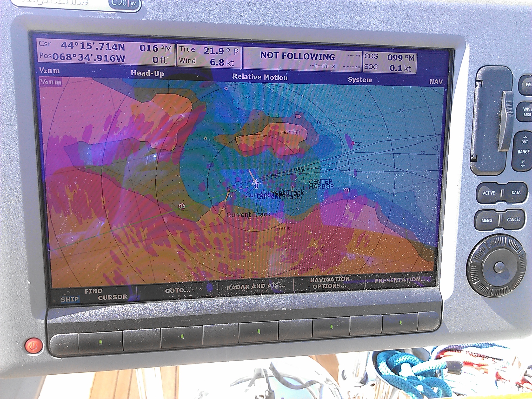Tap the waypoint marker east of Center Harbor

coord(346,191)
